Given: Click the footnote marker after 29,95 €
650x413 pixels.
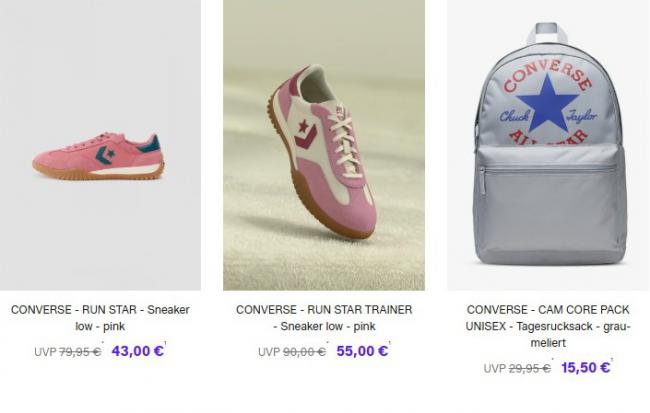Looking at the screenshot, I should (x=552, y=360).
